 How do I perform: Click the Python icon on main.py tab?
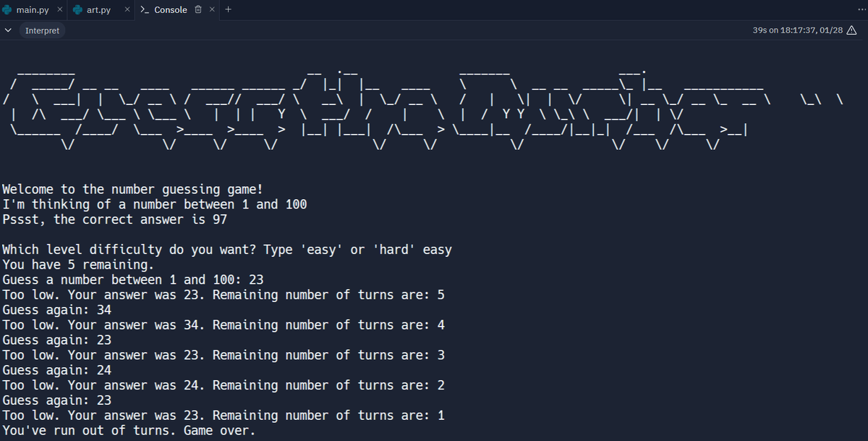[7, 10]
